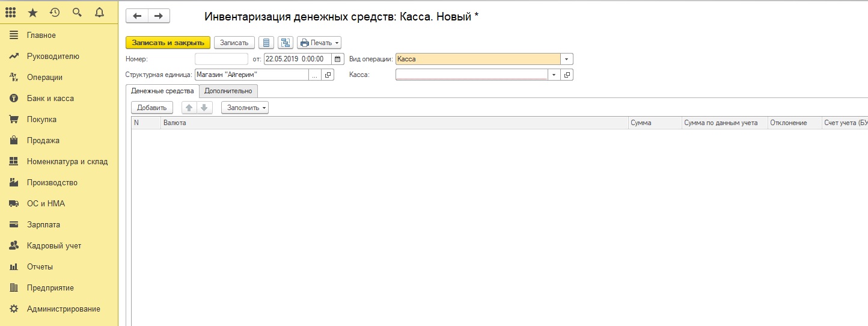868x326 pixels.
Task: Open the sections menu grid icon
Action: tap(10, 12)
